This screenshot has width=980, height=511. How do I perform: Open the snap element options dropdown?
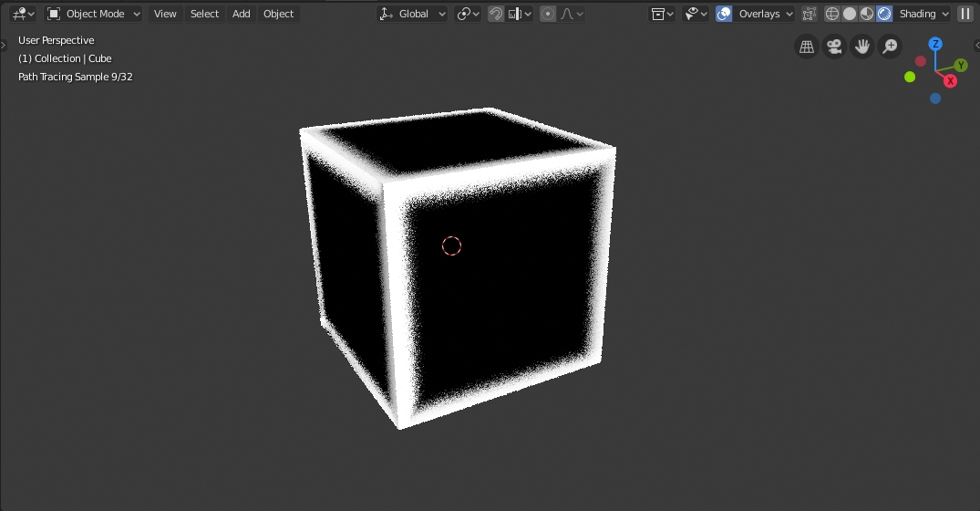click(520, 14)
